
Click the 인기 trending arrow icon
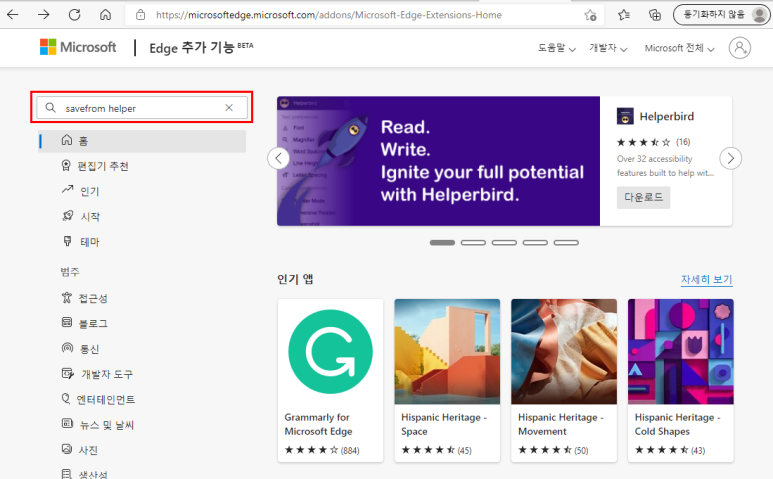(x=67, y=189)
